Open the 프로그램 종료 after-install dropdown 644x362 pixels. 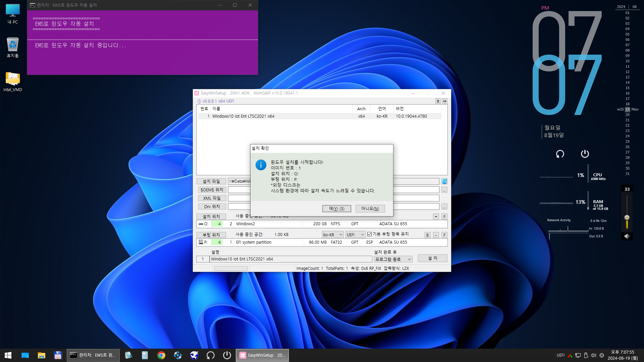(393, 259)
